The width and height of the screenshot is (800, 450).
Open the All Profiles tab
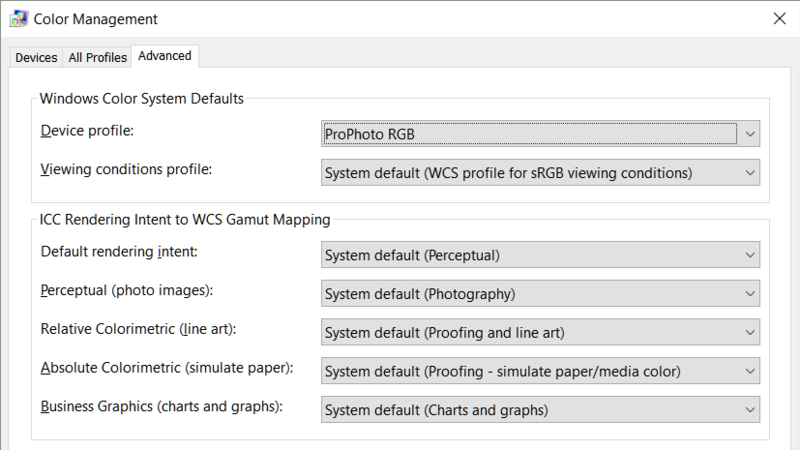pos(97,58)
